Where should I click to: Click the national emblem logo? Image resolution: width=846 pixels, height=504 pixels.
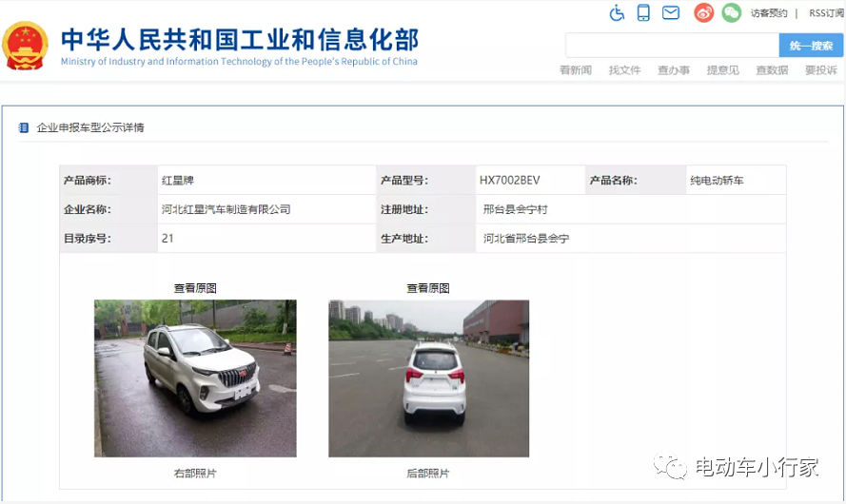(x=25, y=46)
